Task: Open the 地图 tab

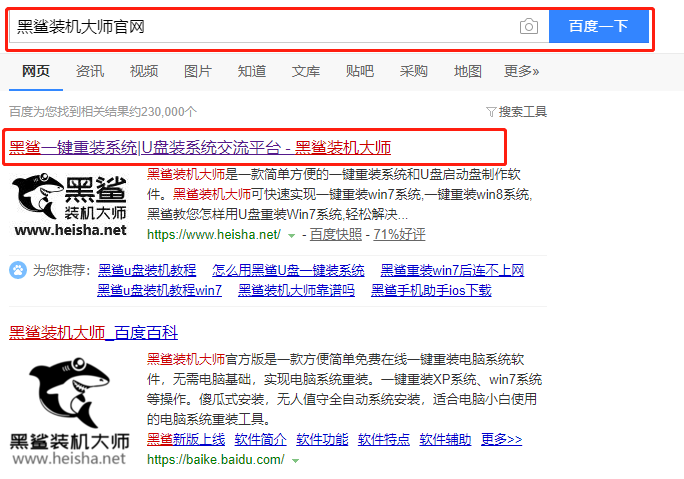Action: 468,71
